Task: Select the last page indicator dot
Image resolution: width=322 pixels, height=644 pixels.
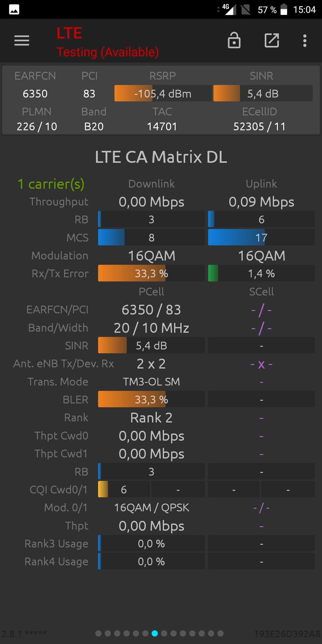Action: coord(220,633)
